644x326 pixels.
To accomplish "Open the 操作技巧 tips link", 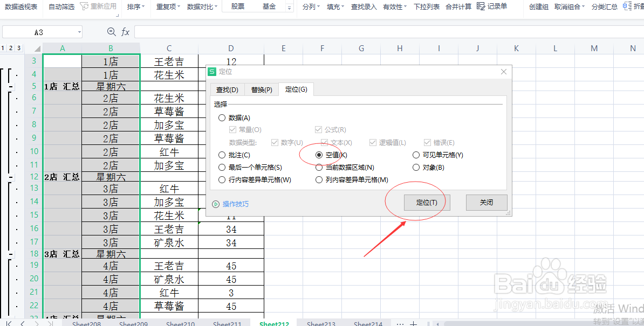I will coord(235,204).
